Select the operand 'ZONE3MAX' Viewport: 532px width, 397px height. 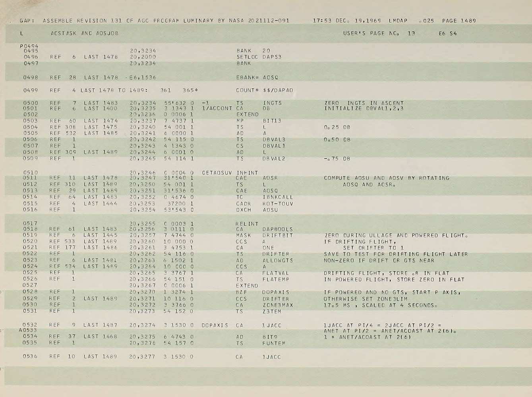click(x=277, y=305)
